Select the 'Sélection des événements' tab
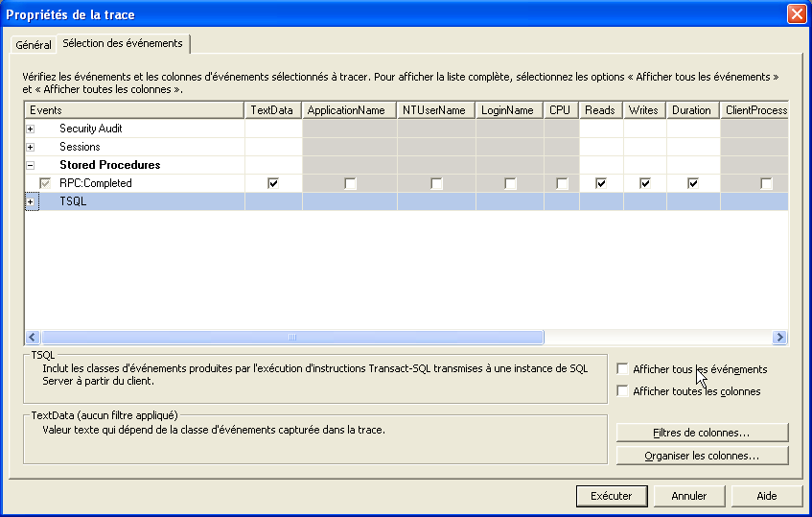Viewport: 812px width, 517px height. click(x=123, y=44)
